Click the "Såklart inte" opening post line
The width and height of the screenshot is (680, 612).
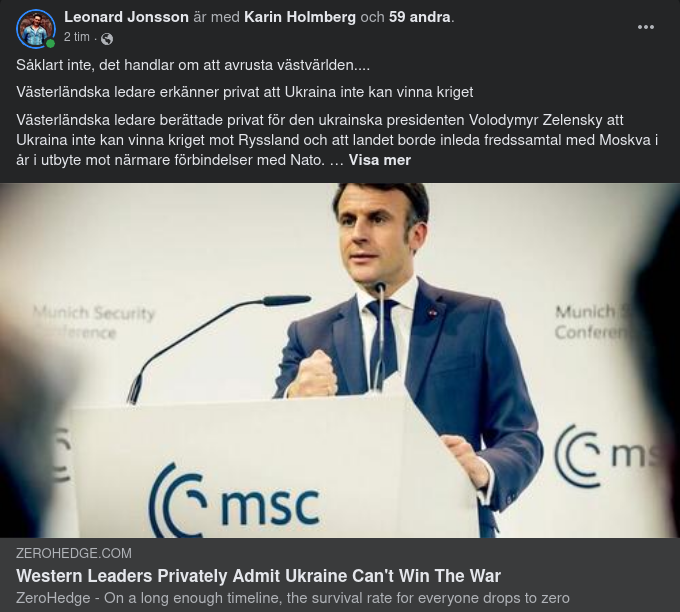point(193,65)
